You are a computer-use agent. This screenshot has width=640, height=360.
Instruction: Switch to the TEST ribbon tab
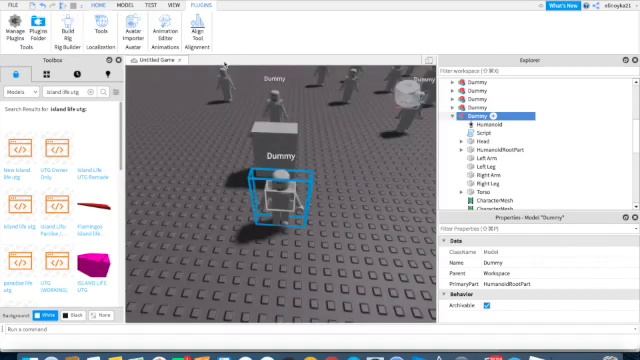pyautogui.click(x=151, y=5)
